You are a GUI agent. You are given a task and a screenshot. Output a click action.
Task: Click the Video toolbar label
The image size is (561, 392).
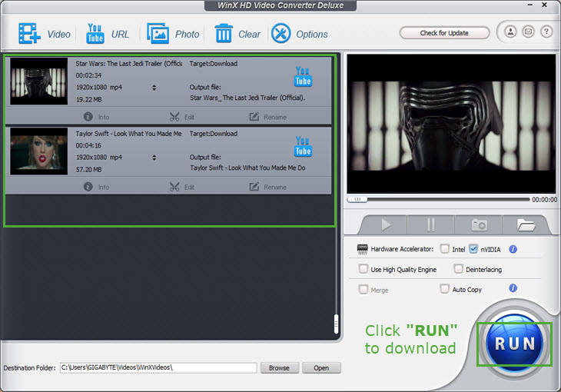point(58,35)
